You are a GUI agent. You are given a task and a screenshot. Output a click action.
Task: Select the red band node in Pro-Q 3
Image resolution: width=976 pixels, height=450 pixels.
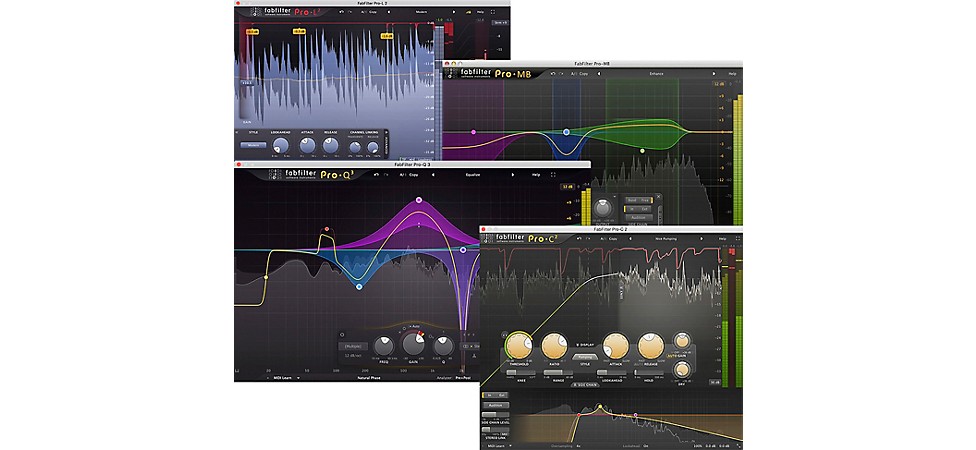(x=326, y=230)
